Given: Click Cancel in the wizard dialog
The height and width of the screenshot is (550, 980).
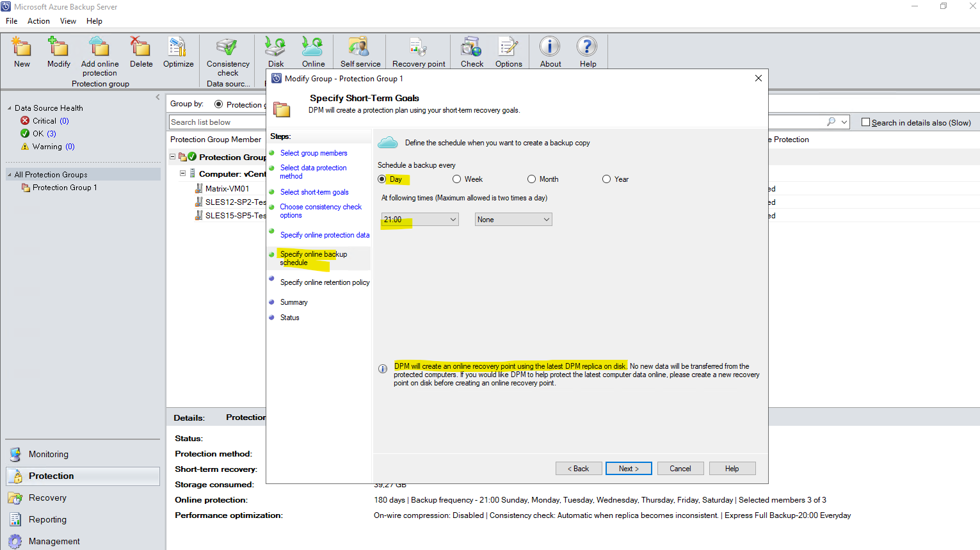Looking at the screenshot, I should (680, 469).
